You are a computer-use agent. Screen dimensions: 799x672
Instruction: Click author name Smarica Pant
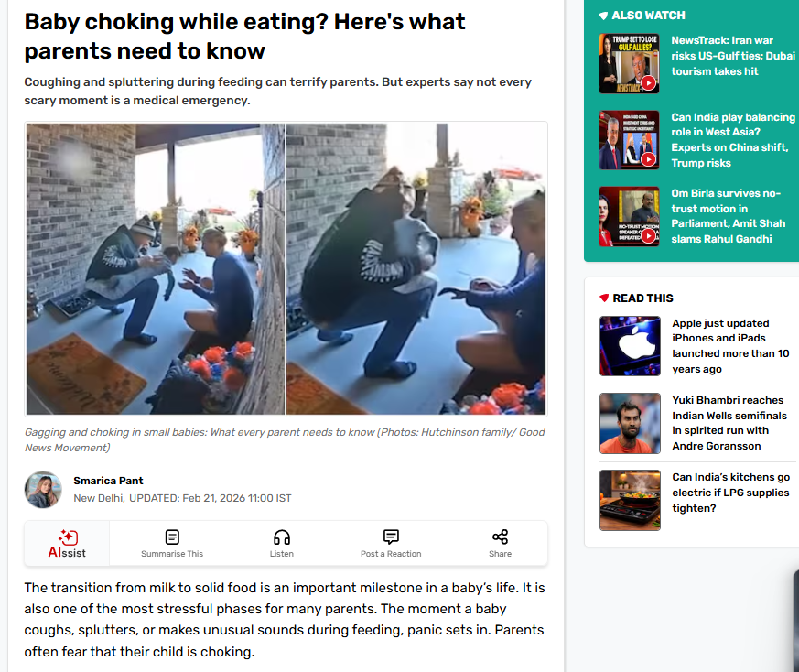(x=108, y=481)
